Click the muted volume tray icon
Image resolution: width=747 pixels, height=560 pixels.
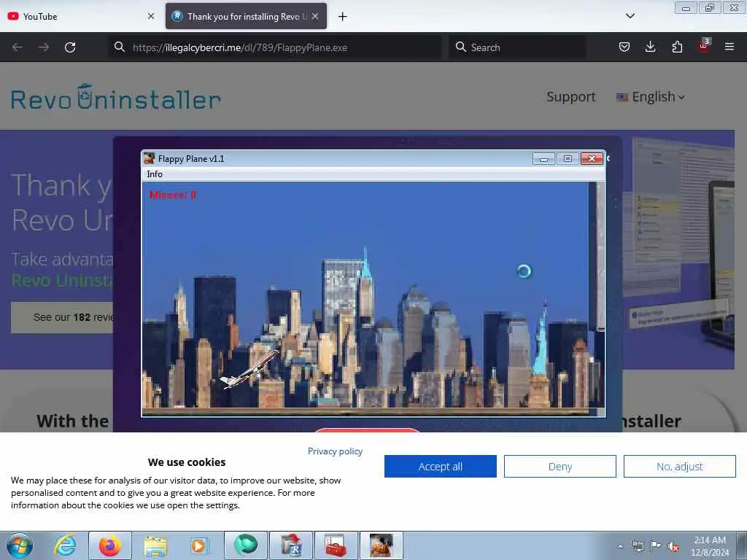pyautogui.click(x=673, y=547)
